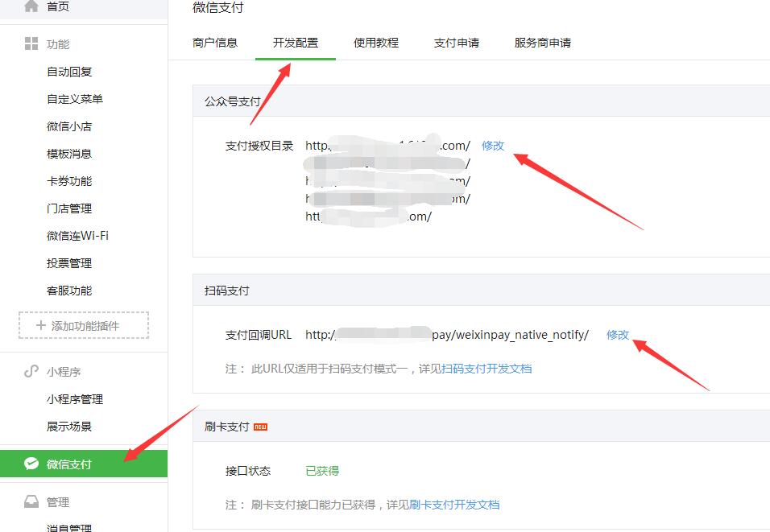Open 微信连Wi-Fi in the sidebar
The width and height of the screenshot is (770, 532).
pos(77,236)
